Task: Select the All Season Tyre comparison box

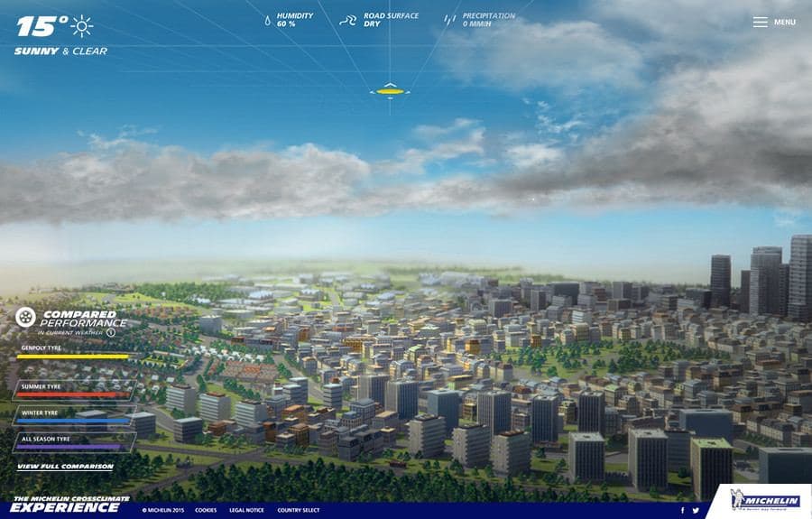Action: coord(74,442)
